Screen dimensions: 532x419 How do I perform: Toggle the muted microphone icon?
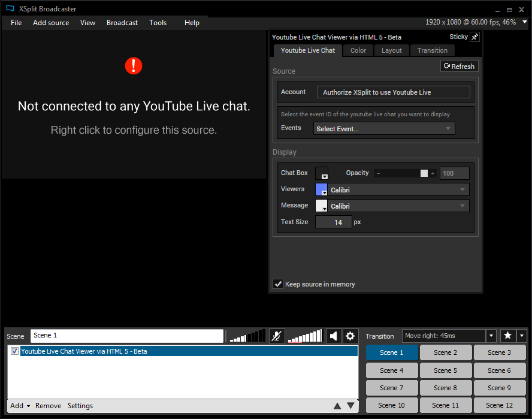click(x=277, y=336)
